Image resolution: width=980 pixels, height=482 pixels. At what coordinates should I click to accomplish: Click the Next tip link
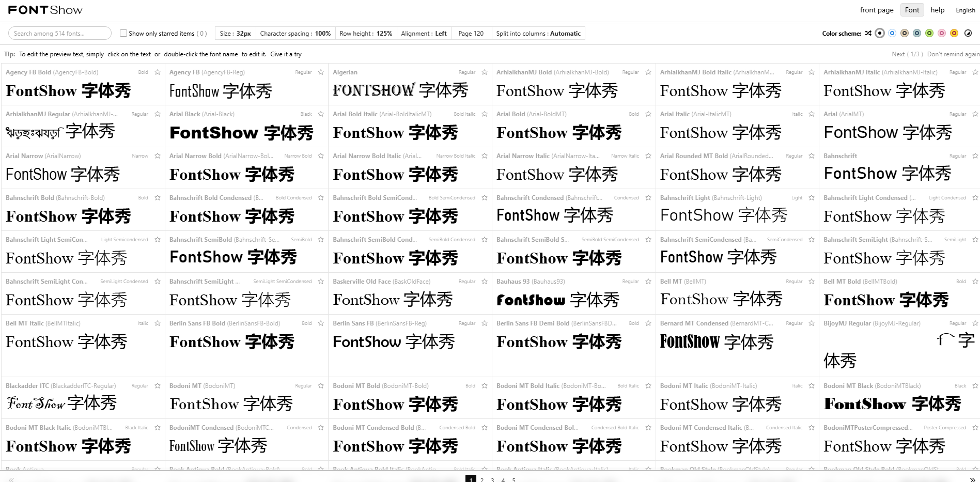tap(897, 54)
